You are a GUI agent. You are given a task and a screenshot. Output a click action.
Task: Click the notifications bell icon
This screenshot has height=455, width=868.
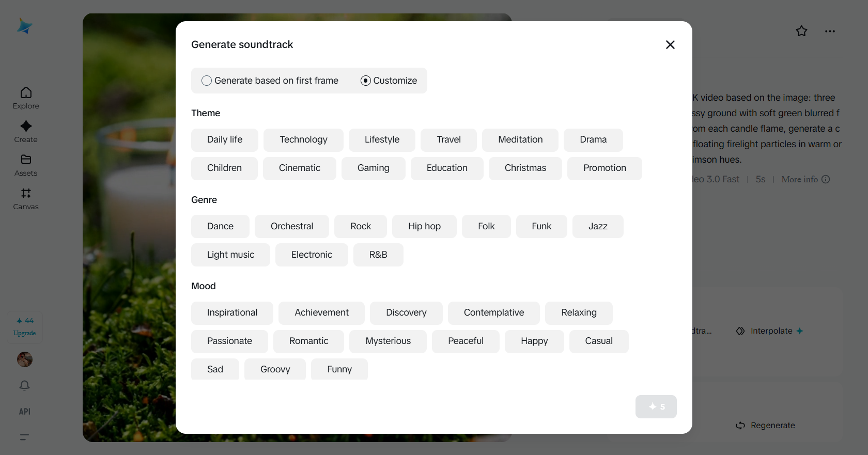(25, 386)
